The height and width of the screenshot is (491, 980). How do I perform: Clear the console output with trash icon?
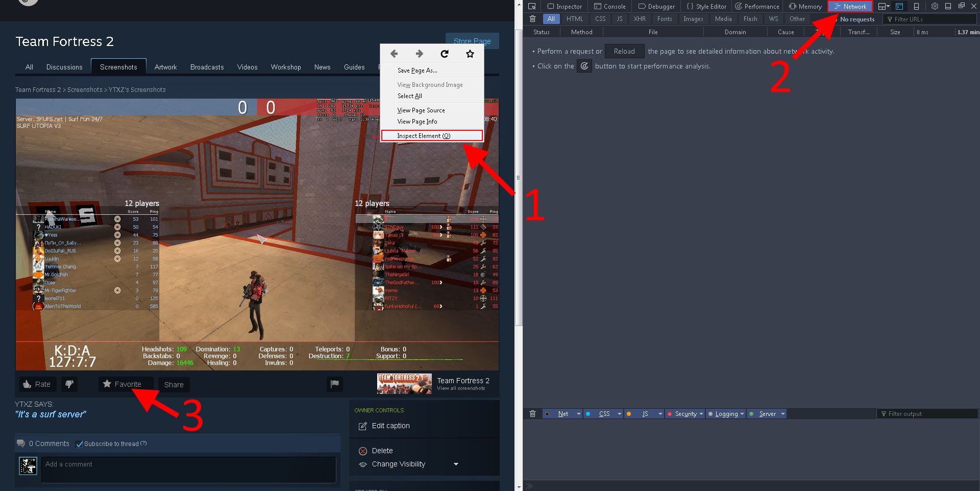click(532, 414)
